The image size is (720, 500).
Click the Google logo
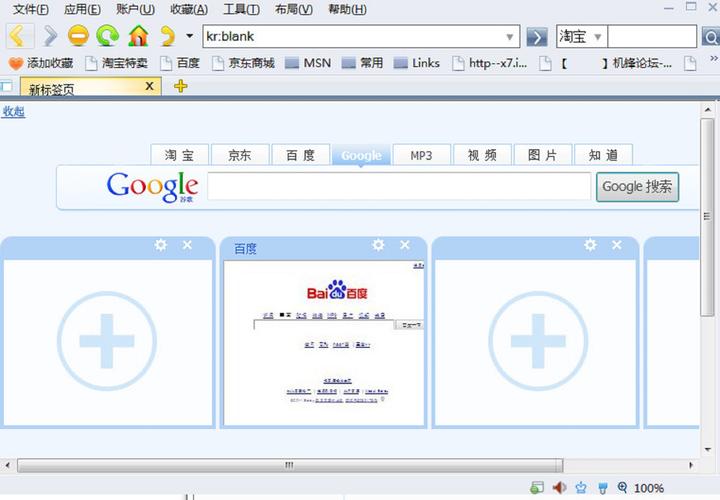click(x=152, y=186)
